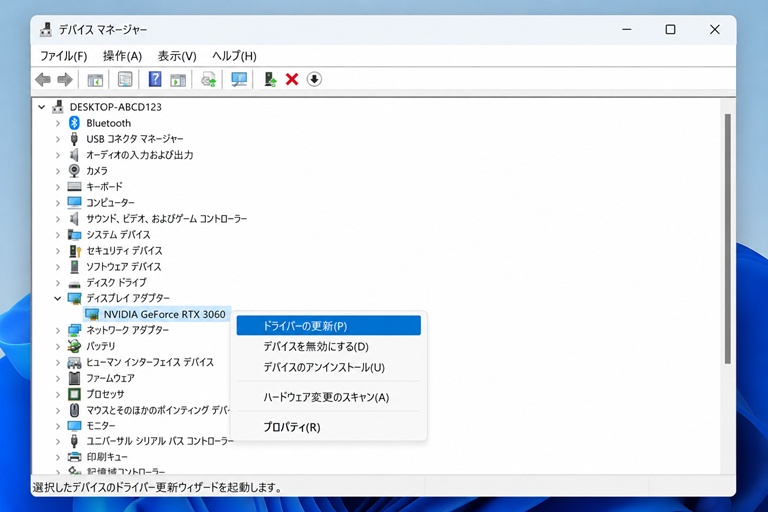Click the show/hide action pane toolbar icon
This screenshot has height=512, width=768.
[x=178, y=79]
